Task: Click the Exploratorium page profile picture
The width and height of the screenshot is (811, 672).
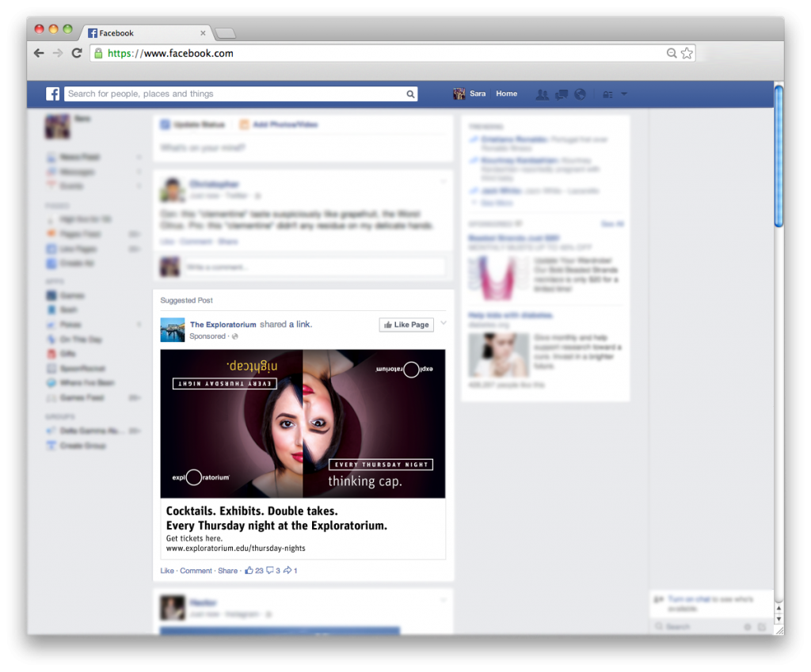Action: (172, 329)
